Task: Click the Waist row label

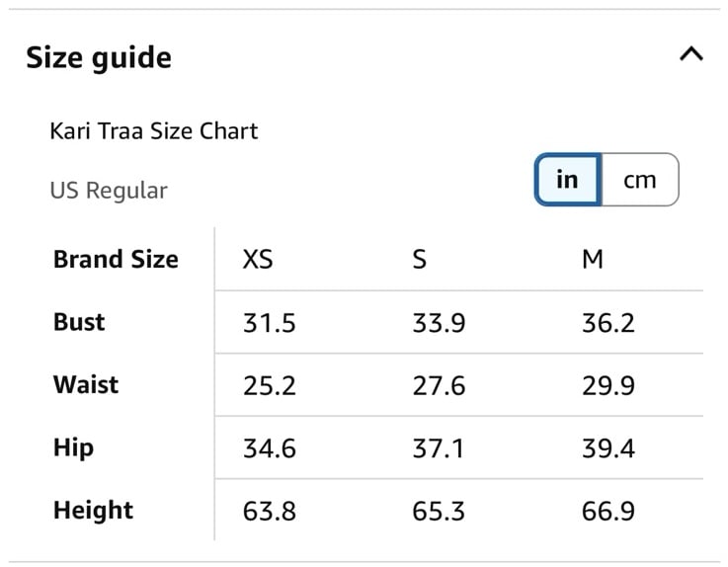Action: click(x=86, y=384)
